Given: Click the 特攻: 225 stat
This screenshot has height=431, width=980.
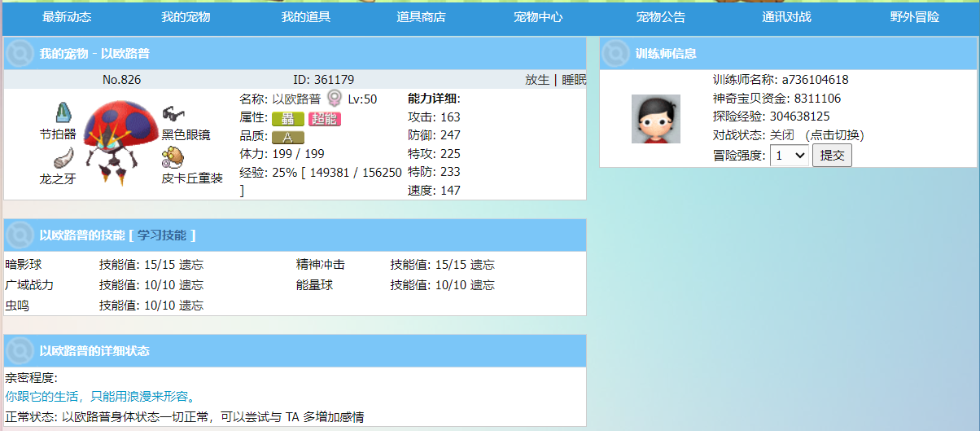Looking at the screenshot, I should [434, 154].
